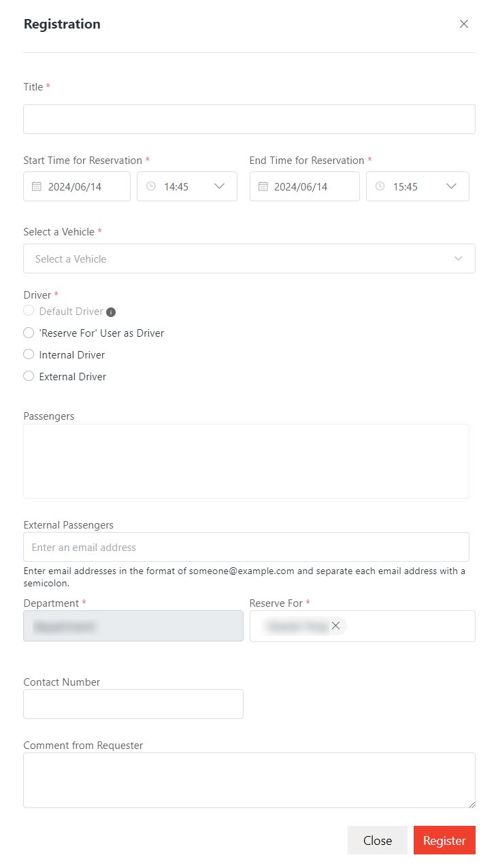Click inside the Passengers box
This screenshot has height=868, width=496.
[246, 461]
